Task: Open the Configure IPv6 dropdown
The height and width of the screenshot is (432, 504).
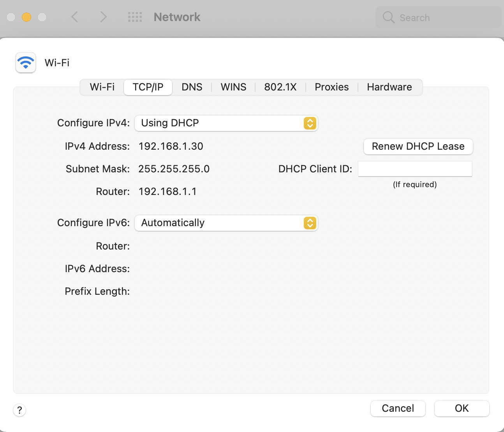Action: pos(226,223)
